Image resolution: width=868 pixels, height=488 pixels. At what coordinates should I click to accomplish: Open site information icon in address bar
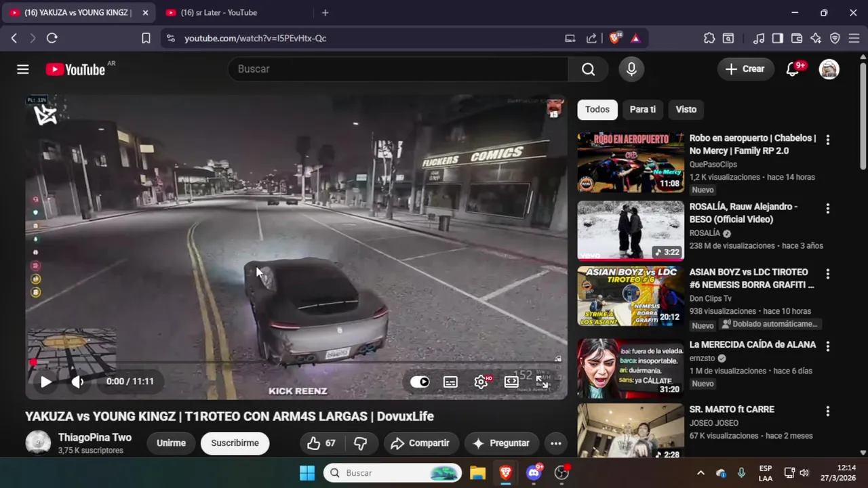click(x=170, y=39)
